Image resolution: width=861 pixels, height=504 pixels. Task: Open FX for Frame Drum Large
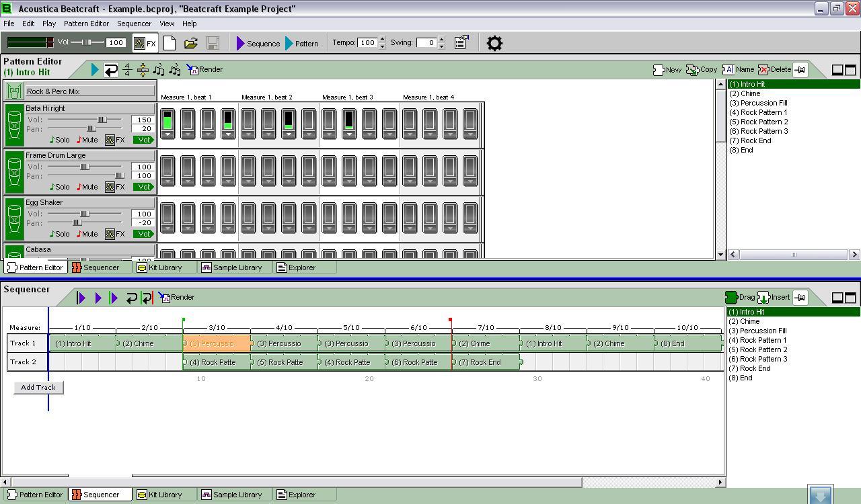tap(115, 187)
